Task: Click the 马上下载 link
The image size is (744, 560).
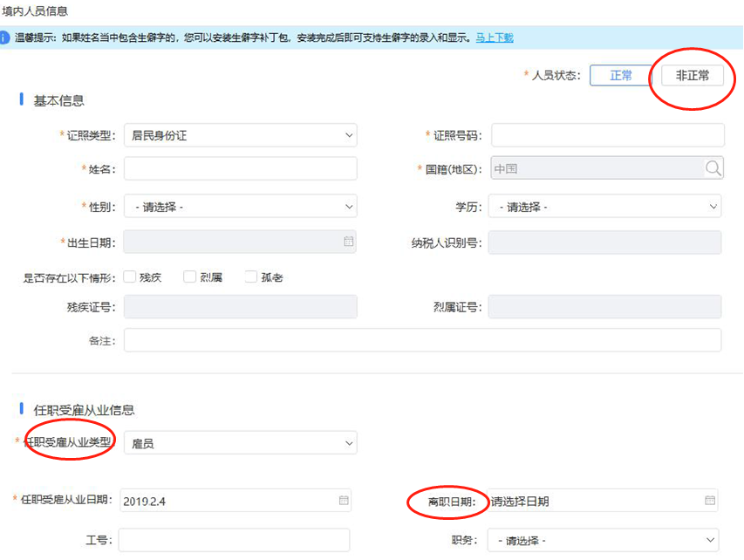Action: tap(494, 38)
